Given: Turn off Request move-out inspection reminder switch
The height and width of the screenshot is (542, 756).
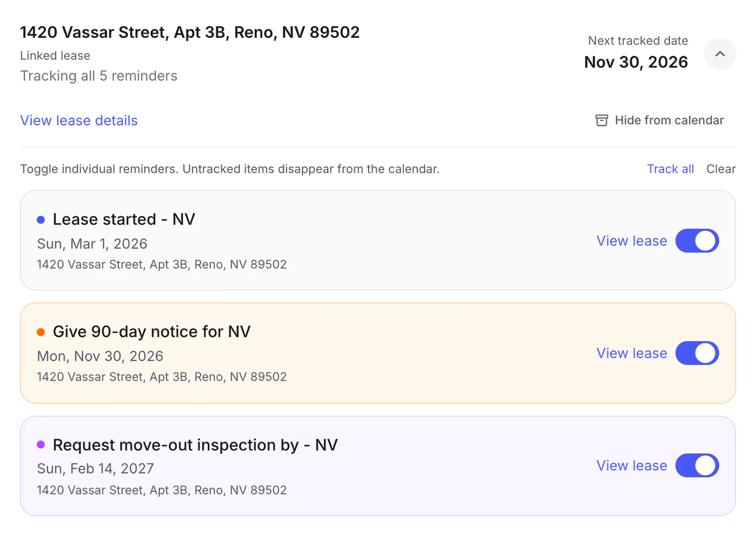Looking at the screenshot, I should [x=697, y=465].
